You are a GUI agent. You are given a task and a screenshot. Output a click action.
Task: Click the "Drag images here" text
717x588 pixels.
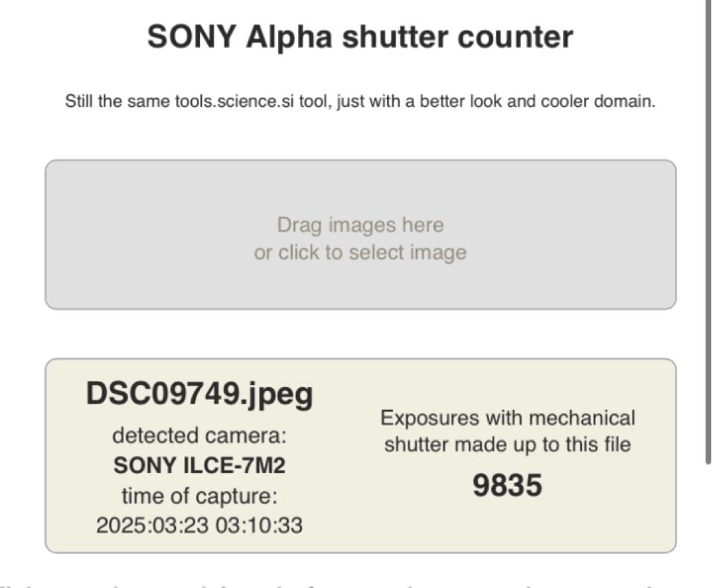click(x=360, y=225)
